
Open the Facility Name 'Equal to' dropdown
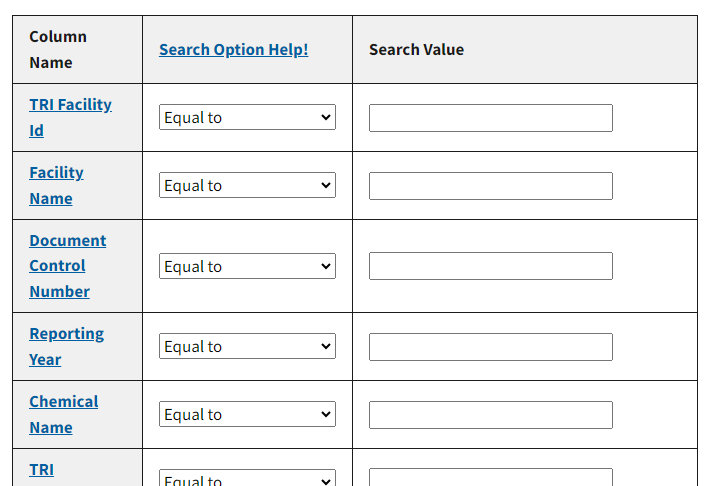(x=247, y=186)
